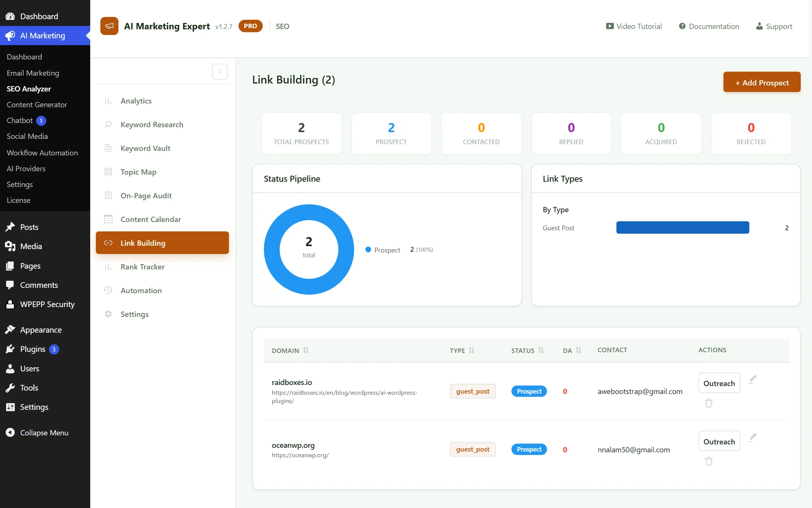The width and height of the screenshot is (812, 508).
Task: Click the Keyword Vault list icon
Action: [x=108, y=148]
